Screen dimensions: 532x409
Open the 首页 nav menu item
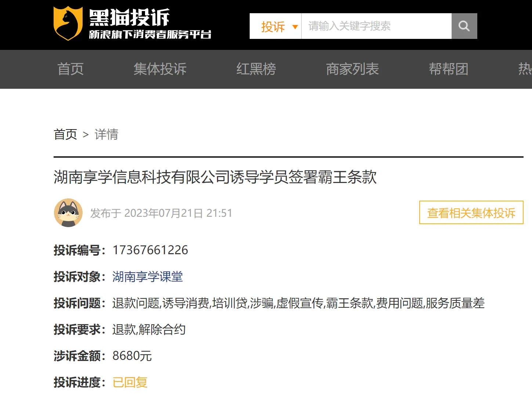pyautogui.click(x=70, y=69)
